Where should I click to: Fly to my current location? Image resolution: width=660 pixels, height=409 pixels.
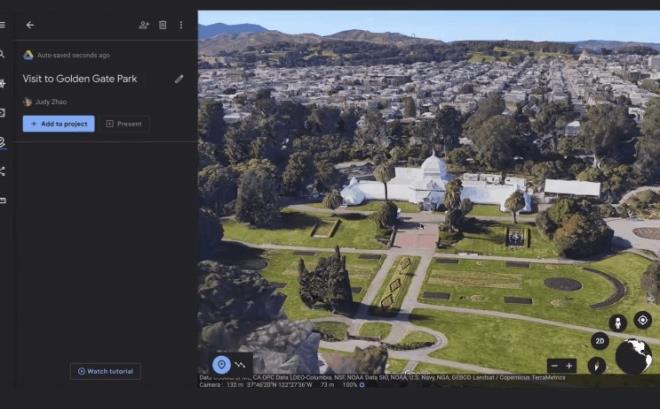tap(643, 320)
